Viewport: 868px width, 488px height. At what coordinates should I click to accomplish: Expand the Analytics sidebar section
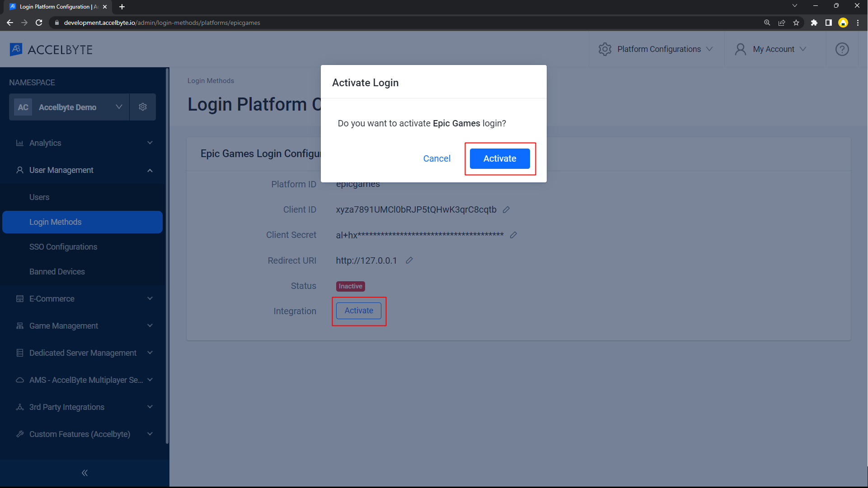point(84,143)
